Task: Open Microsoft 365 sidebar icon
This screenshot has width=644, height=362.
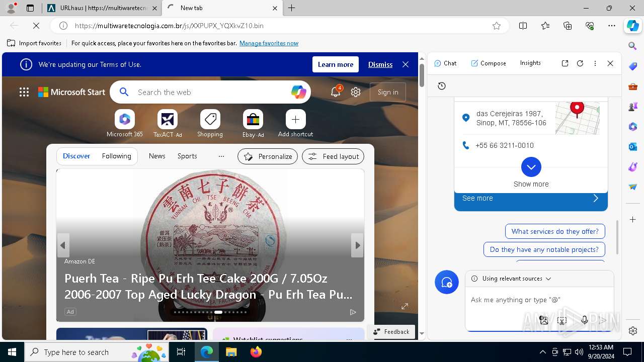Action: [x=633, y=127]
